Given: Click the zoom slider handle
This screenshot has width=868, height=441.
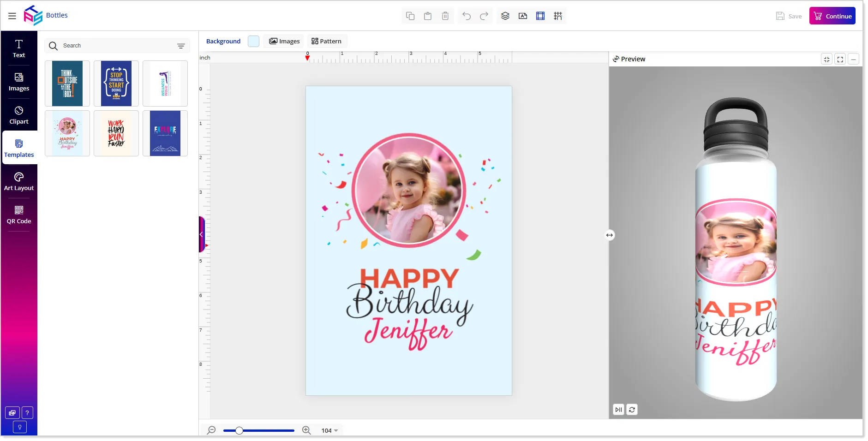Looking at the screenshot, I should 239,430.
